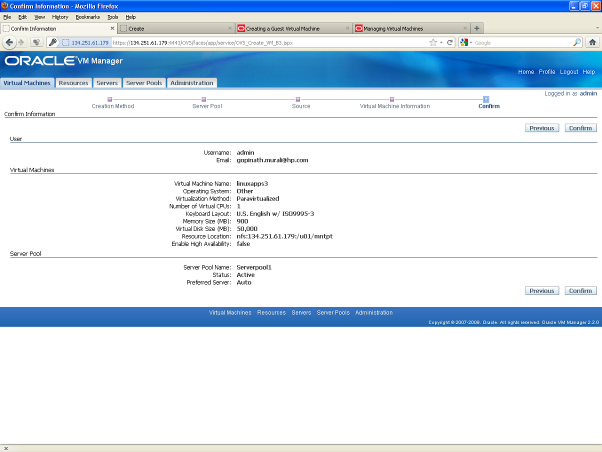Viewport: 602px width, 452px height.
Task: Click the virtual machine name linuxapps3
Action: point(252,184)
